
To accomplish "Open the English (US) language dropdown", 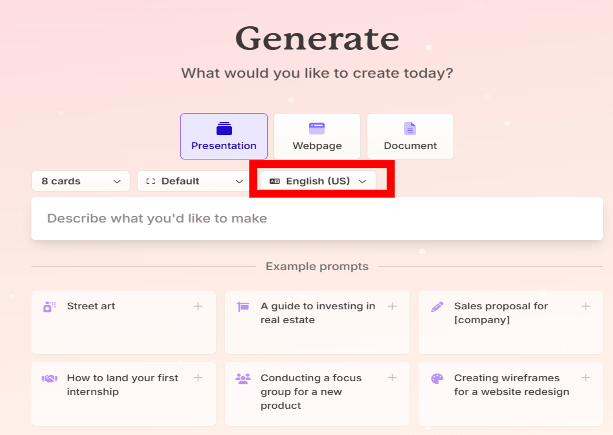I will point(318,181).
